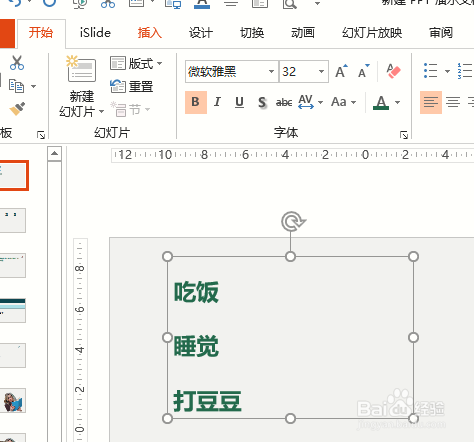Select slide thumbnail with woman picture

tap(13, 400)
